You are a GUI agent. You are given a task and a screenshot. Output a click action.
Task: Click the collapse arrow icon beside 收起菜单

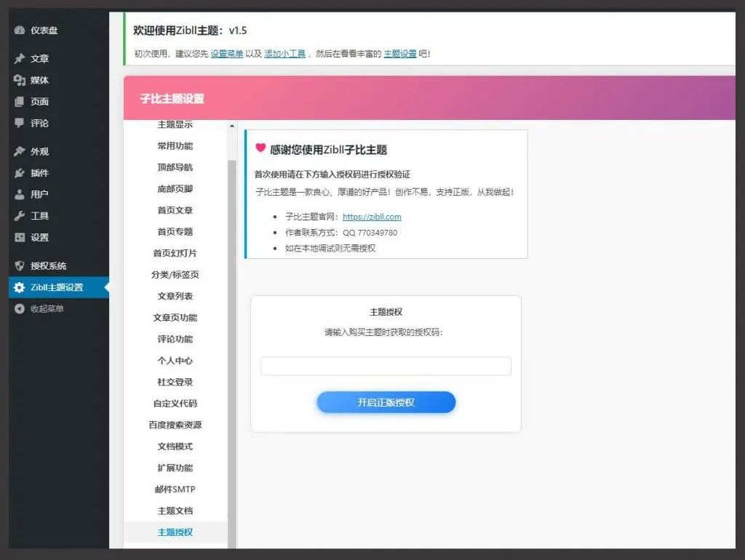[x=20, y=309]
